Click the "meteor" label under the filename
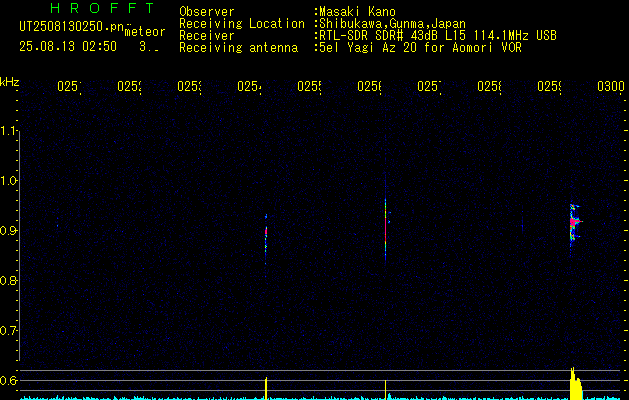Viewport: 629px width, 400px height. pyautogui.click(x=145, y=32)
